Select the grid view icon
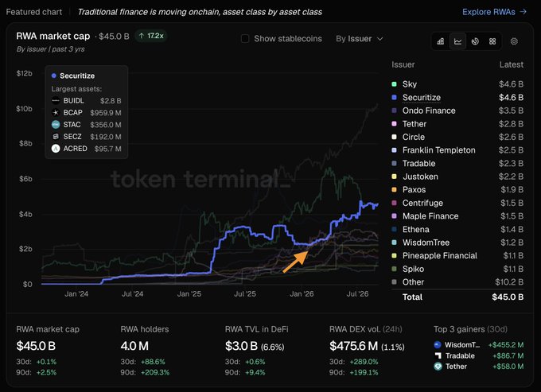 pos(492,41)
